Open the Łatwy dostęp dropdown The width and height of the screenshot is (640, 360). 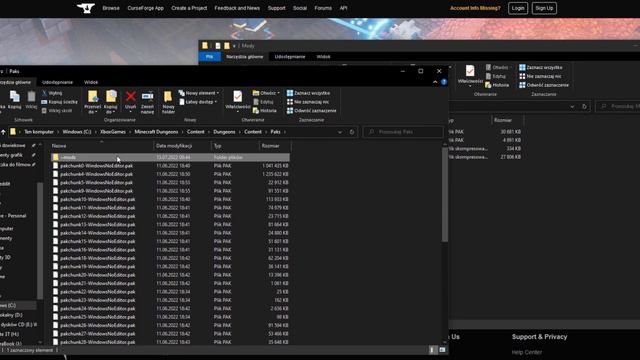(x=198, y=102)
